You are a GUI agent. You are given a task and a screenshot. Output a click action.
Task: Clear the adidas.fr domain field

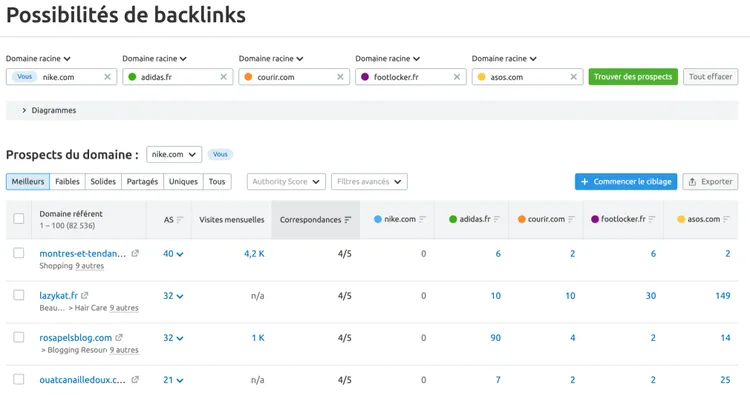point(223,77)
